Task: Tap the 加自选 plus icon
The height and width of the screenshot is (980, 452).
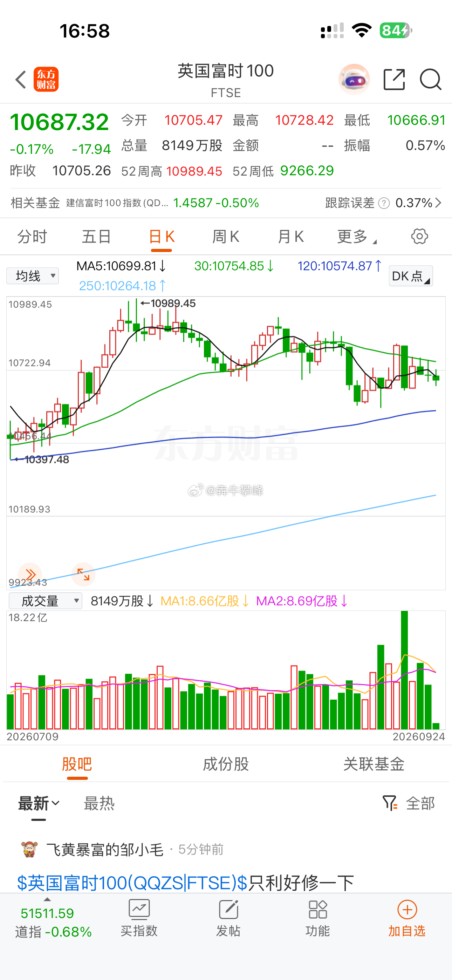Action: [x=407, y=910]
